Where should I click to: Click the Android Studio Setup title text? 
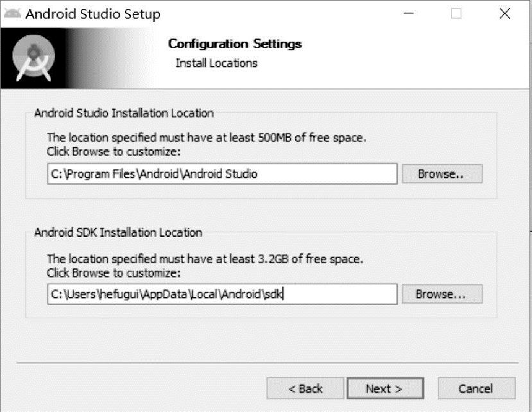tap(93, 13)
